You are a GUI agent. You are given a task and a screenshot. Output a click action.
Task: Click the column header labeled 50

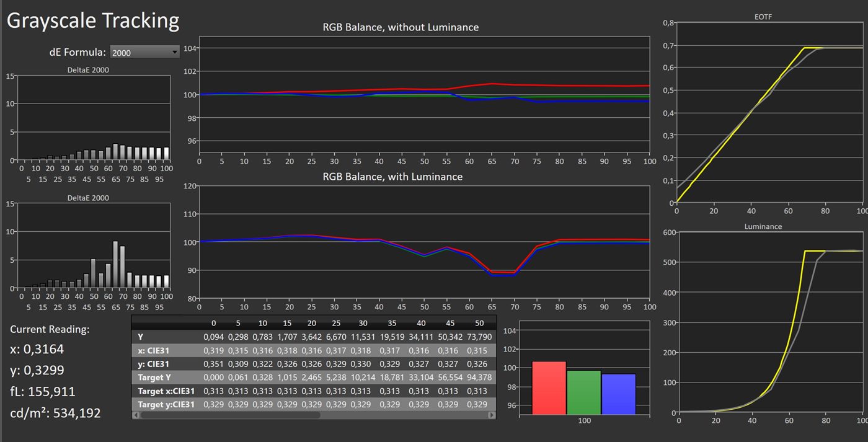point(478,324)
